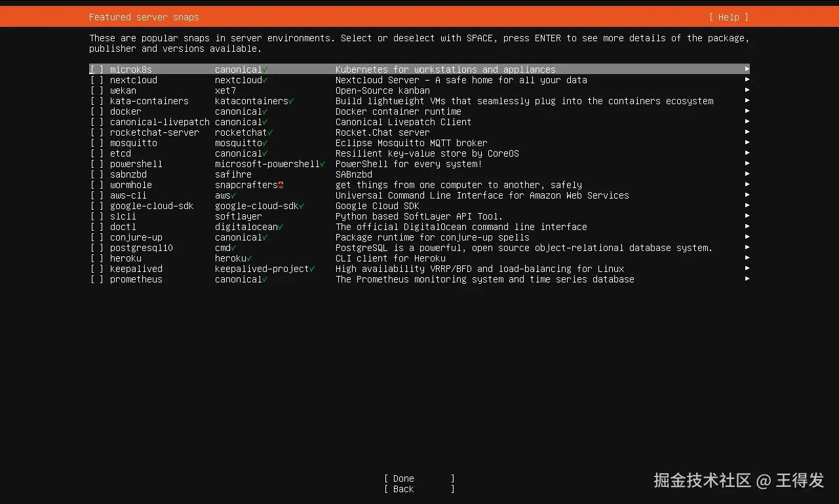Click the orange star badge beside snapcrafters
Image resolution: width=839 pixels, height=504 pixels.
point(281,185)
